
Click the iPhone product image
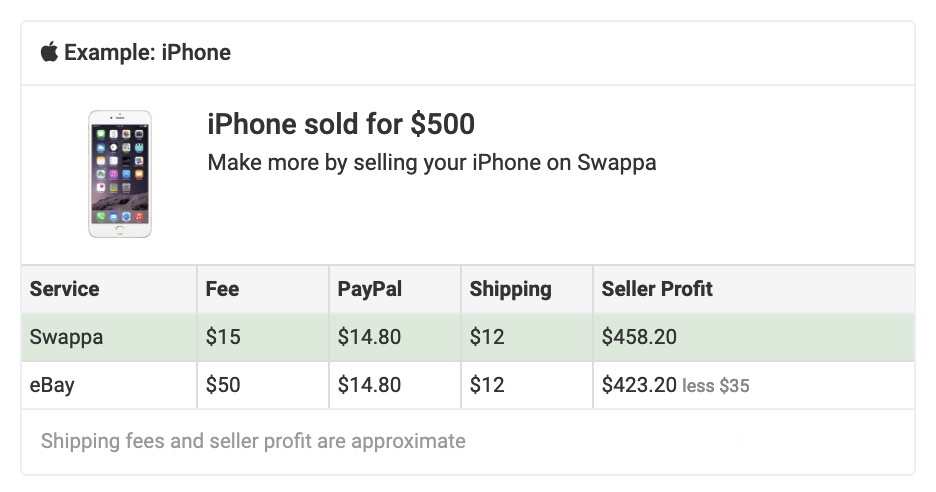pos(119,174)
